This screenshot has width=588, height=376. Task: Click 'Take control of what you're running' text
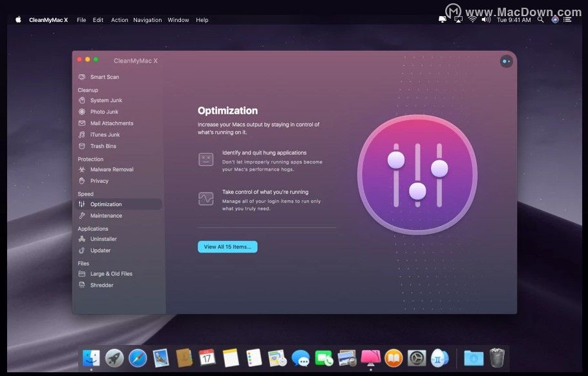point(265,192)
